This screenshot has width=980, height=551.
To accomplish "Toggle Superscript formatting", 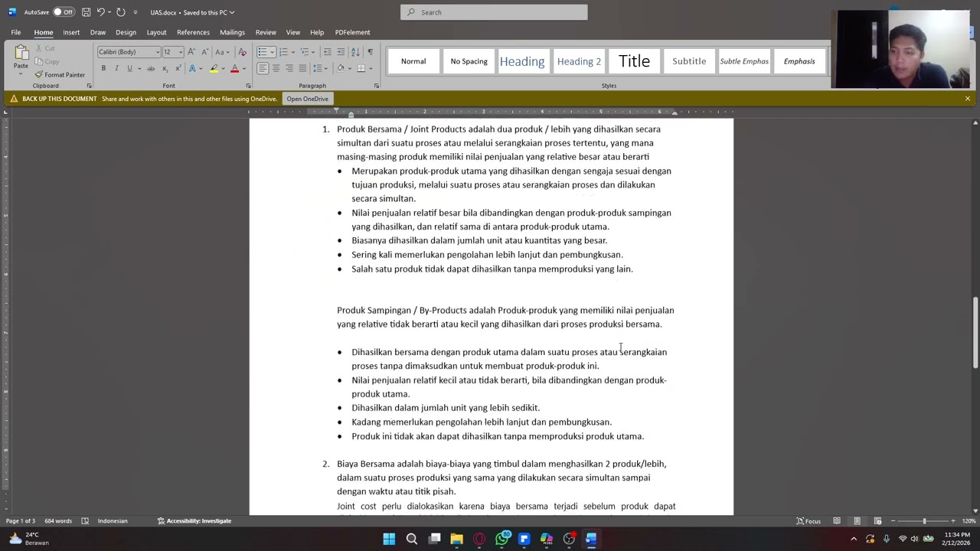I will point(178,69).
